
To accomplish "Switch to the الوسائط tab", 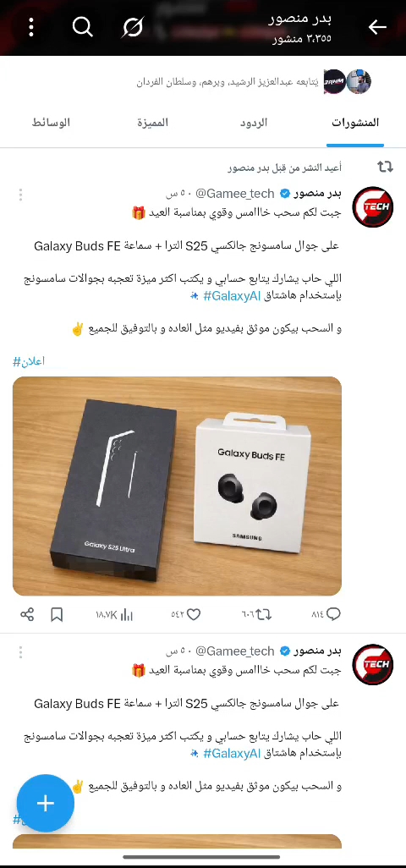I will (x=51, y=123).
